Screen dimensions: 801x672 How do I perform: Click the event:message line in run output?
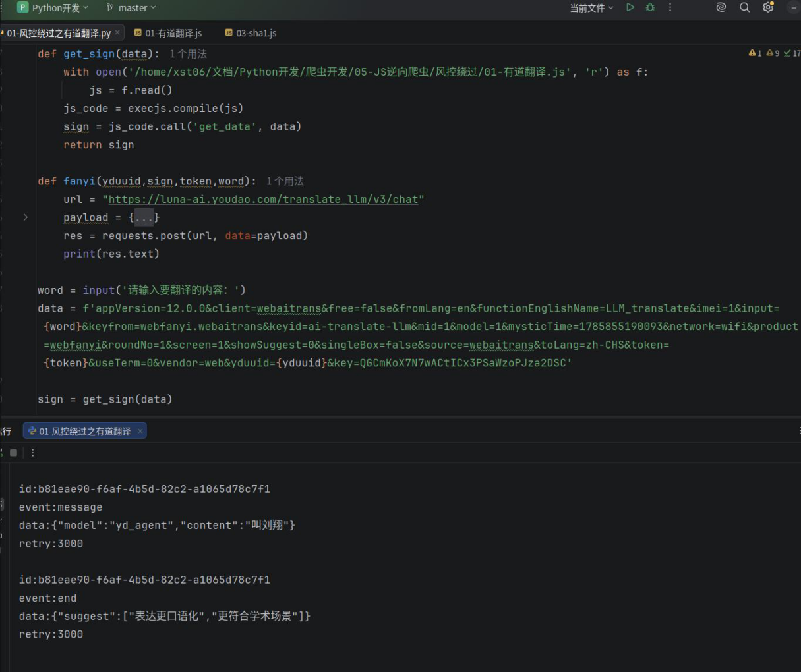coord(61,507)
